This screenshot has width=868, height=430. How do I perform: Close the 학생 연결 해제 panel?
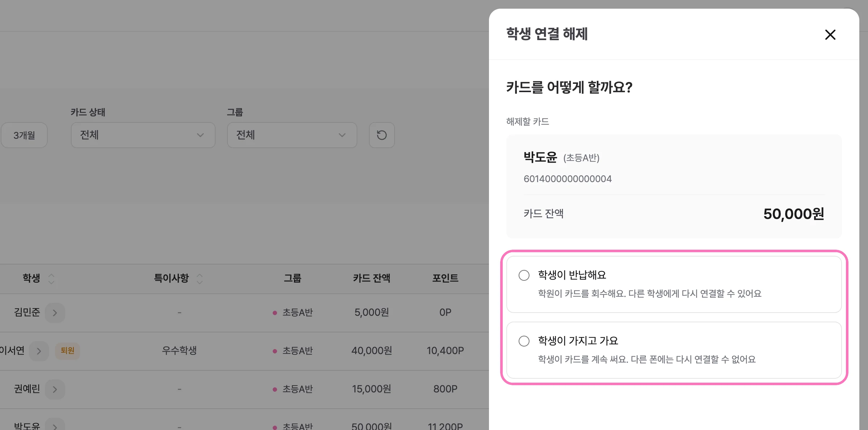[x=830, y=35]
